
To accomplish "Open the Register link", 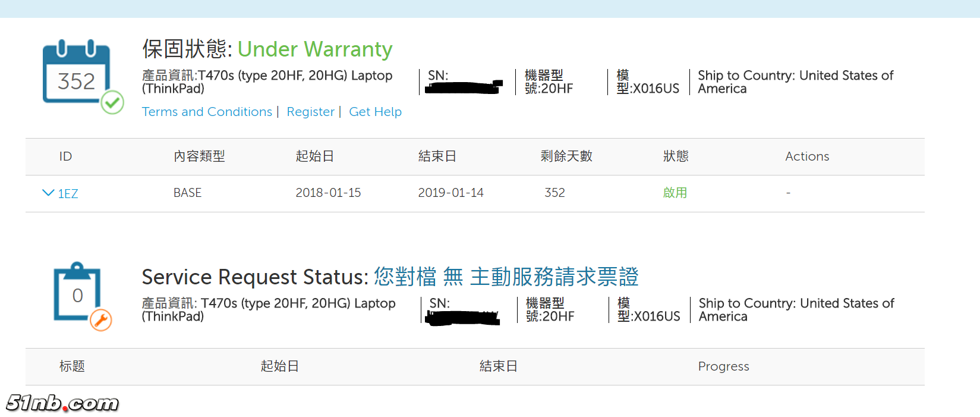I will tap(310, 112).
